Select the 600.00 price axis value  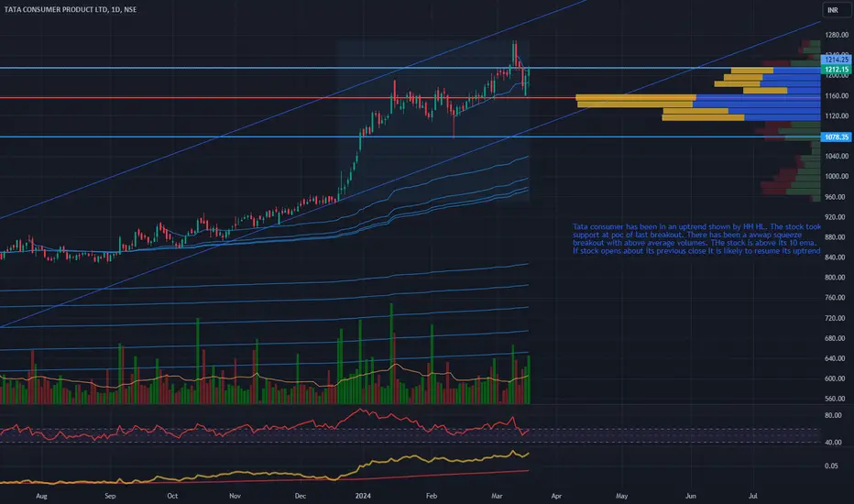pyautogui.click(x=837, y=378)
